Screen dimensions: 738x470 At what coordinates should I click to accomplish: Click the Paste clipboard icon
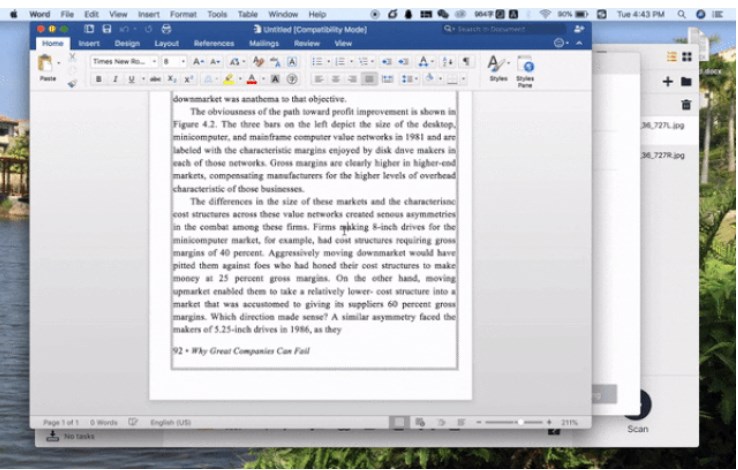click(x=46, y=64)
